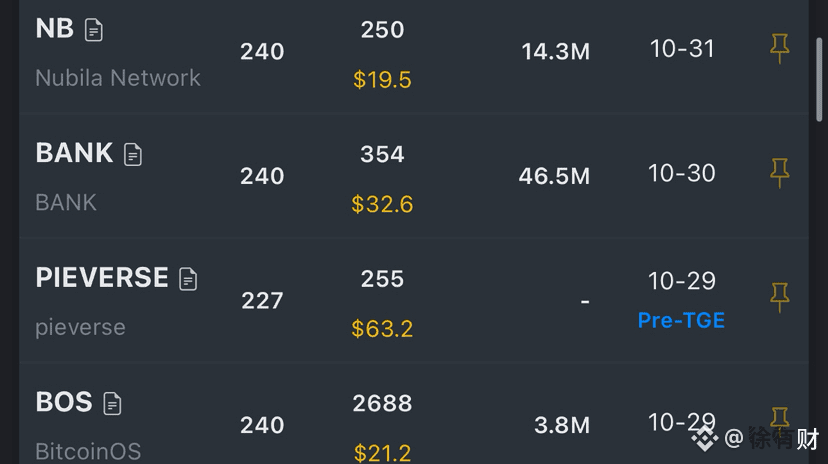
Task: Click the Binance logo watermark at the bottom right
Action: tap(705, 438)
